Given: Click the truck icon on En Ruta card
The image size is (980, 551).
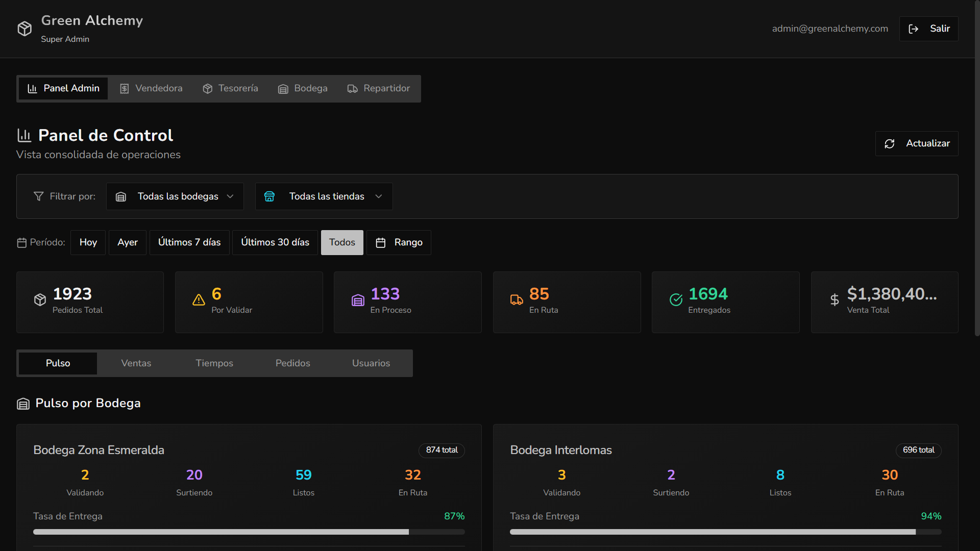Looking at the screenshot, I should pos(517,300).
